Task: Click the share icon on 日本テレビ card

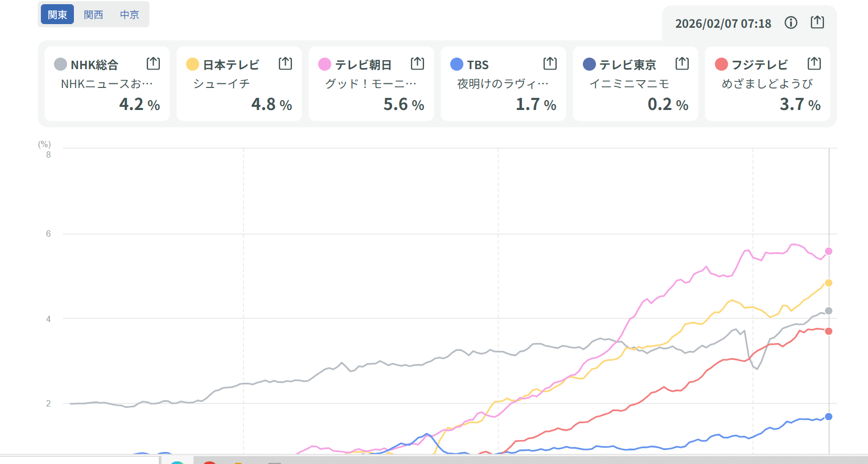Action: point(285,64)
